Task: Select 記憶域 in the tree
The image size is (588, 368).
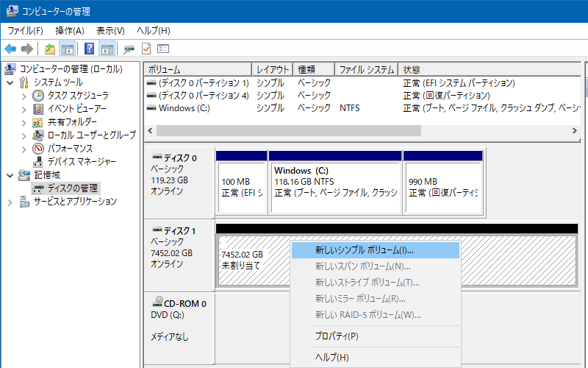Action: pyautogui.click(x=40, y=175)
